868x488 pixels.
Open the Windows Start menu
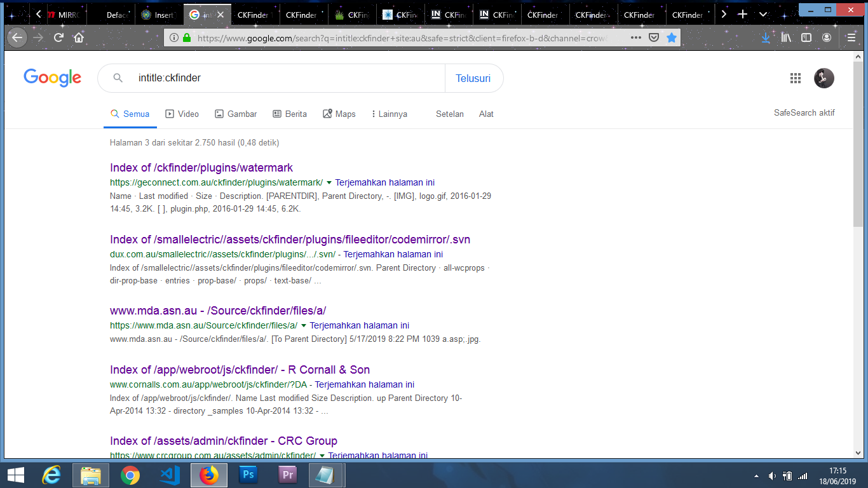[x=15, y=475]
